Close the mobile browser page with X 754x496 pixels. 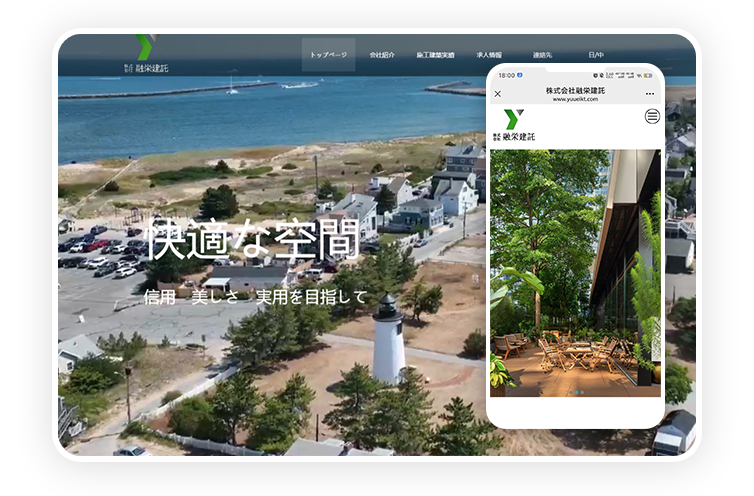coord(498,94)
